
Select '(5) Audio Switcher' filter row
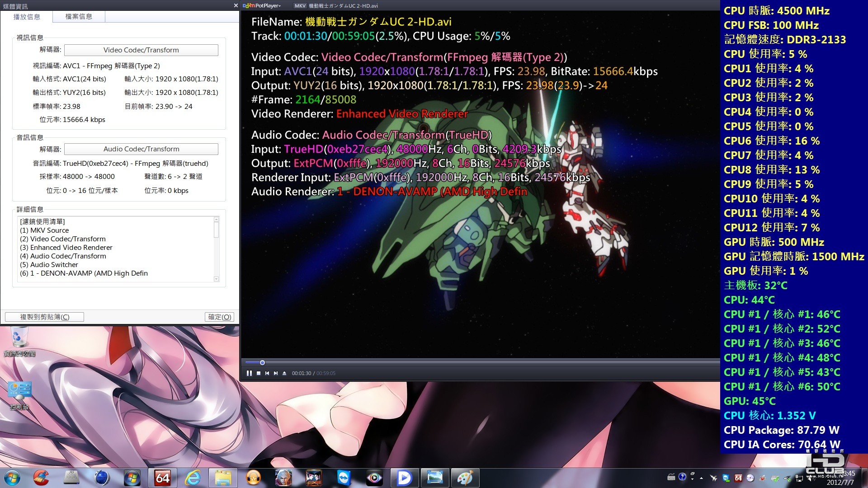pos(49,265)
